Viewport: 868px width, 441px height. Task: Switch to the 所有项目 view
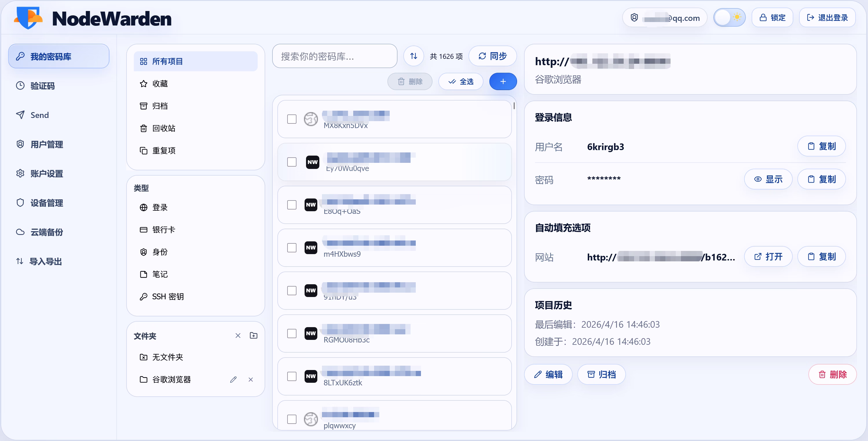pos(167,61)
